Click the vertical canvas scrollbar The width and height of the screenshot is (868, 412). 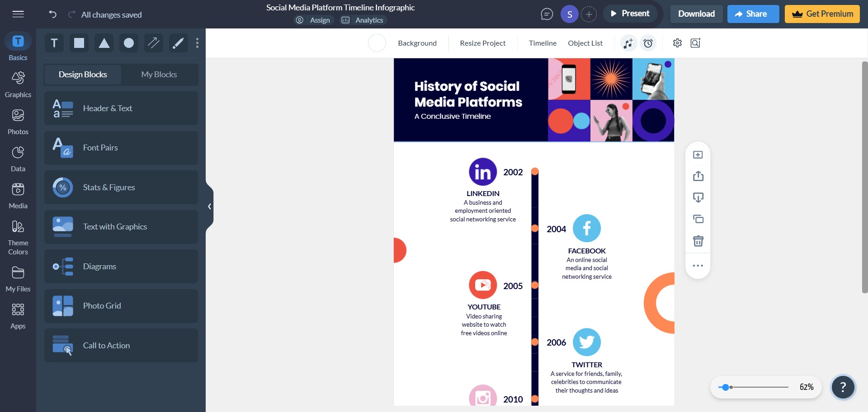(x=864, y=177)
